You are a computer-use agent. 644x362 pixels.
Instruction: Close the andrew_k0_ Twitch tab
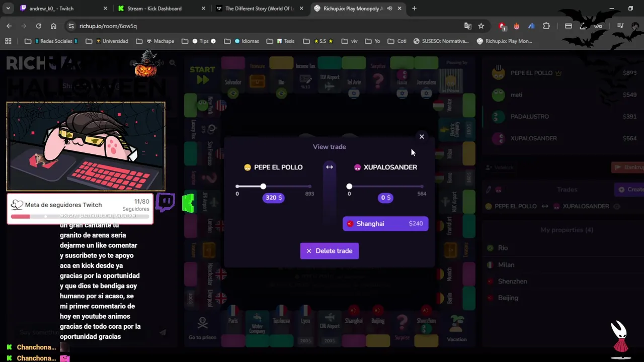point(105,9)
